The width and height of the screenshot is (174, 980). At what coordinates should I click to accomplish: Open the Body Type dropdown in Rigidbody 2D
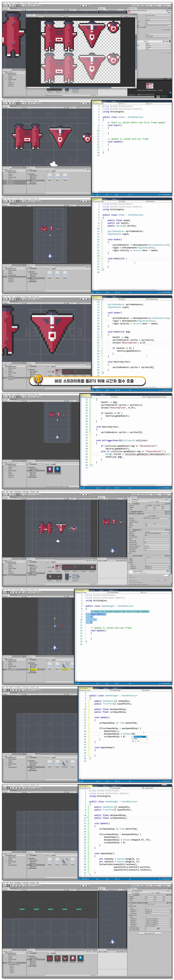(157, 531)
